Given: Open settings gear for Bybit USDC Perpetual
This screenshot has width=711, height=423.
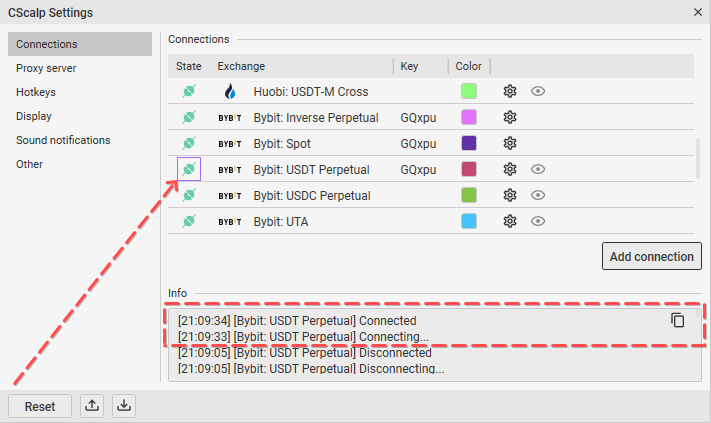Looking at the screenshot, I should pos(510,195).
